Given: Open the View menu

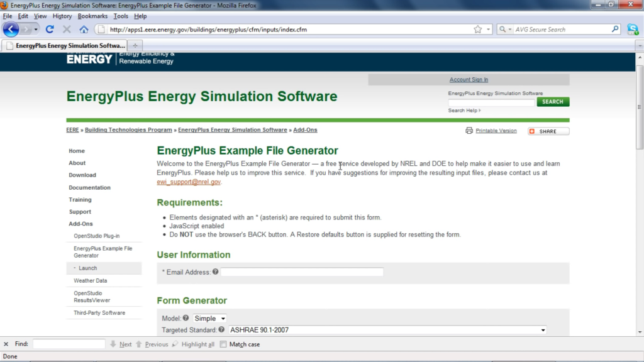Looking at the screenshot, I should 40,16.
